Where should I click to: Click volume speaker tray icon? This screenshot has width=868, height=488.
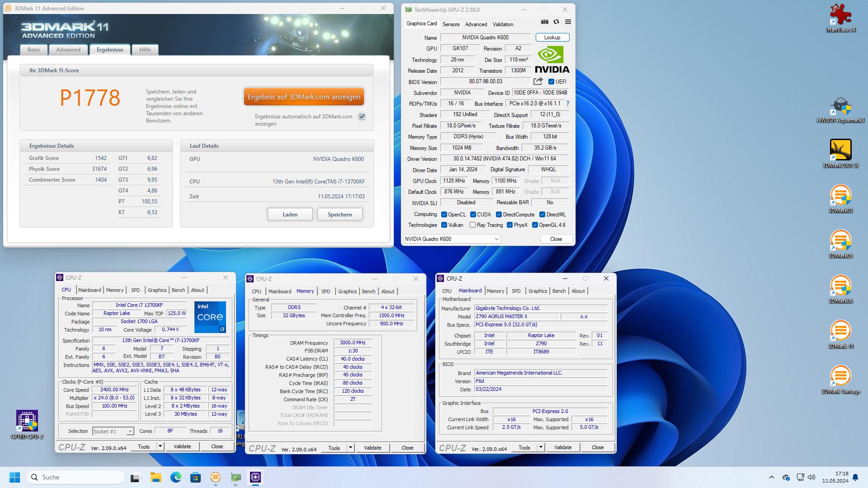click(x=811, y=477)
